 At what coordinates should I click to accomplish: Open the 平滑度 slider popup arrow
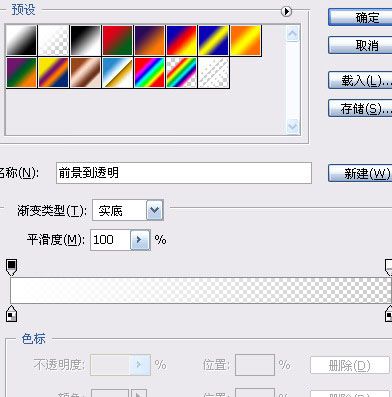click(140, 240)
